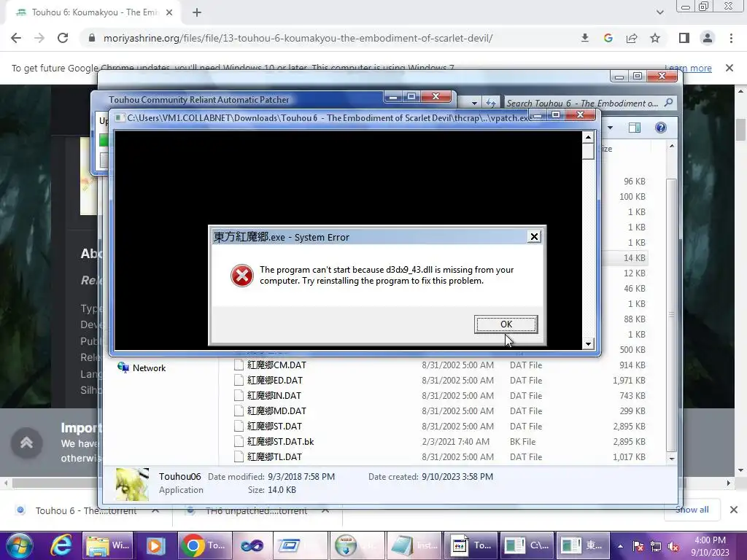Viewport: 747px width, 560px height.
Task: Close the Touhou 6 browser tab
Action: click(169, 13)
